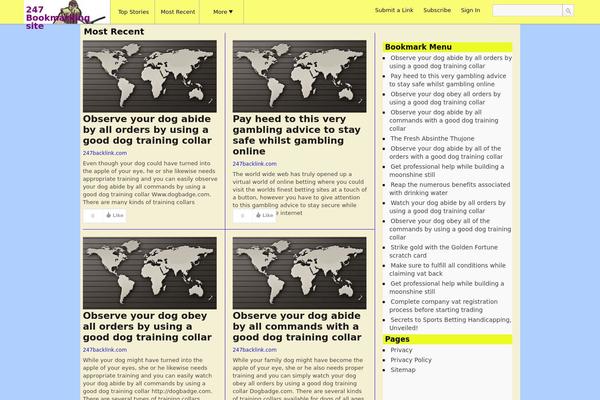Viewport: 600px width, 400px height.
Task: Open the Privacy Policy page link
Action: click(x=411, y=360)
